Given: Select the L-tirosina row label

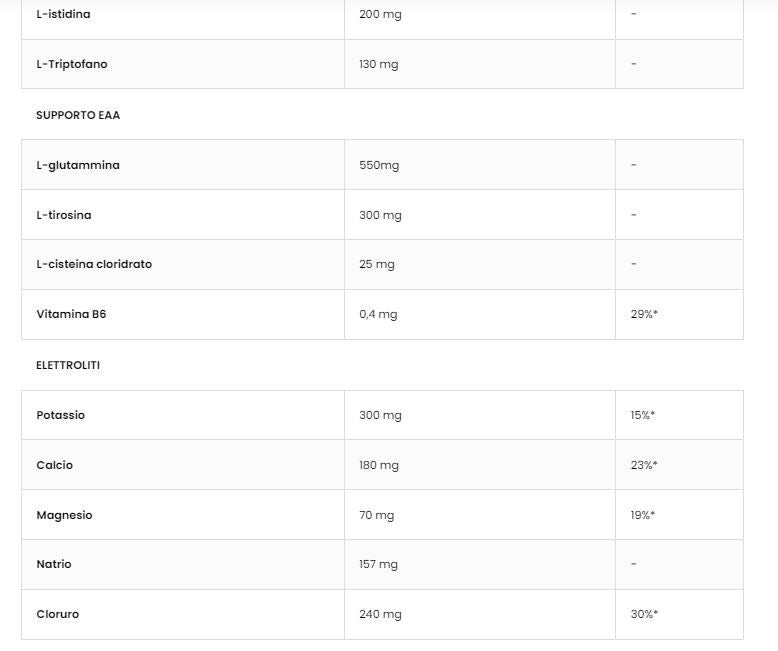Looking at the screenshot, I should tap(64, 215).
